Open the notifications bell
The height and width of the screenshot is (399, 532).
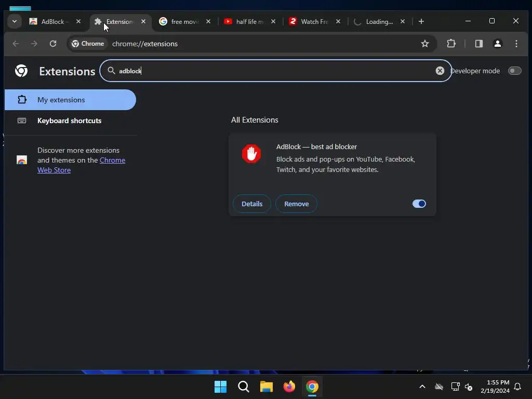pos(517,387)
